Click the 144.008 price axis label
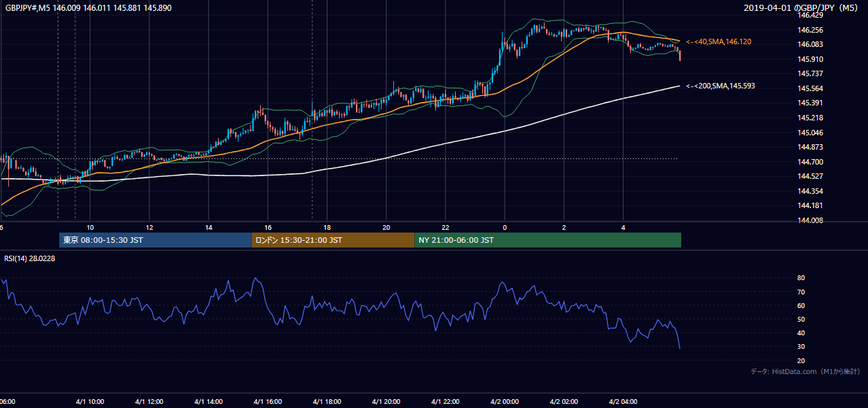 (811, 220)
